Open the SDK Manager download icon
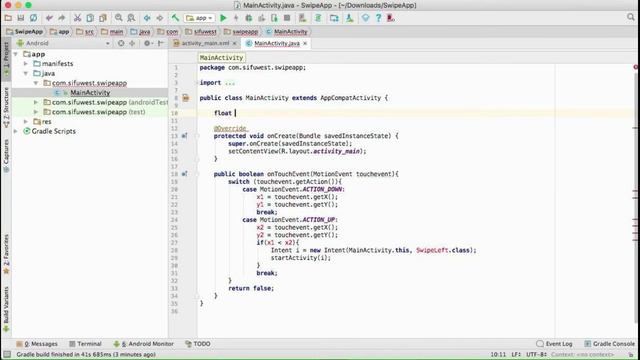Screen dimensions: 640x360 (350, 18)
